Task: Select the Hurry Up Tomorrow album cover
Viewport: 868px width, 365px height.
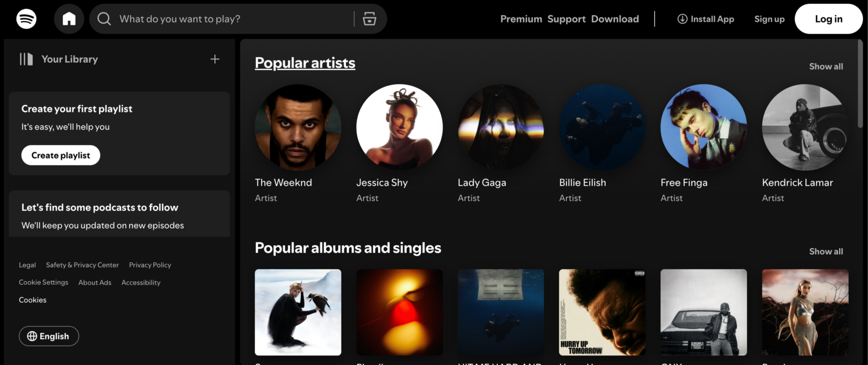Action: click(602, 312)
